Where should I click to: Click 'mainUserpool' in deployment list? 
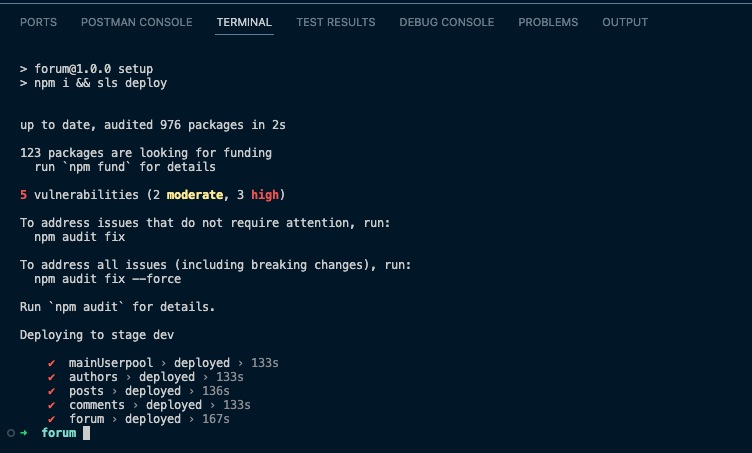(x=111, y=363)
